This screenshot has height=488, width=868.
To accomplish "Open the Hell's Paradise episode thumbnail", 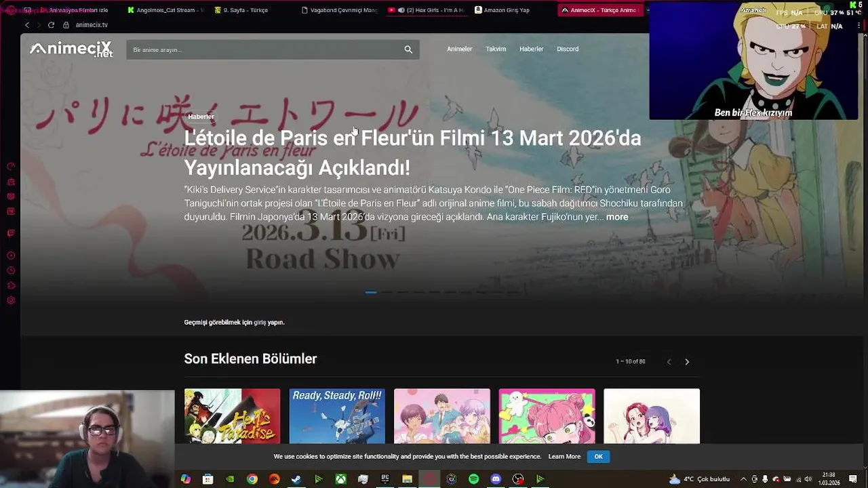I will (x=232, y=416).
